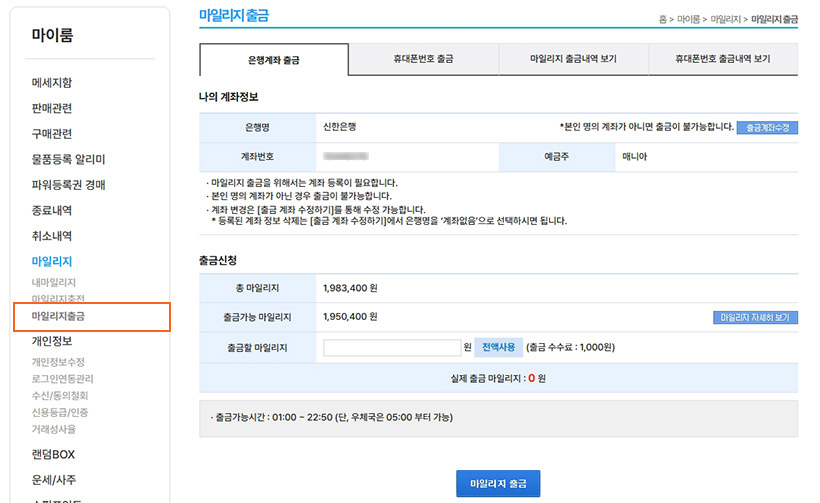The height and width of the screenshot is (503, 820).
Task: Open the 구매관련 sidebar menu
Action: tap(52, 134)
